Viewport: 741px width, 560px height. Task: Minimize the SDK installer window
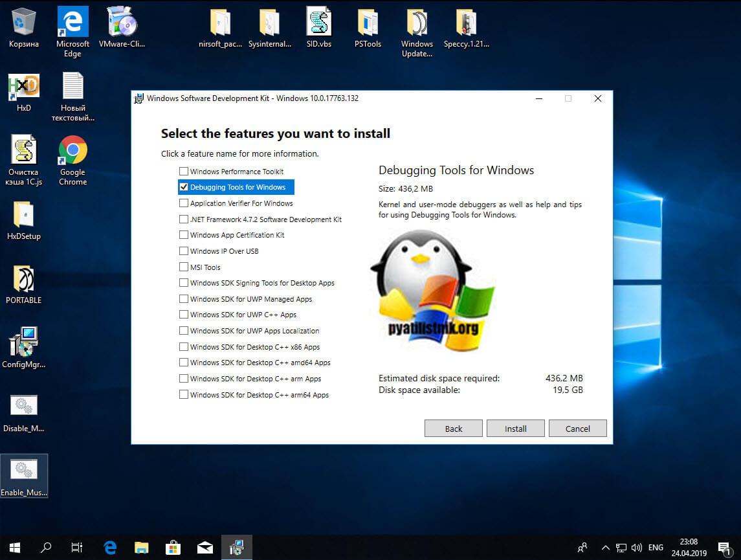[x=538, y=98]
